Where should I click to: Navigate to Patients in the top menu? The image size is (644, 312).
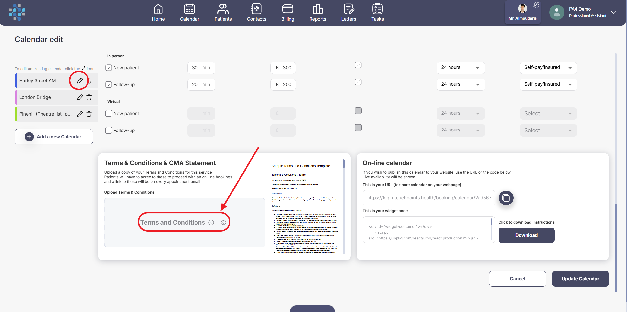click(x=223, y=13)
